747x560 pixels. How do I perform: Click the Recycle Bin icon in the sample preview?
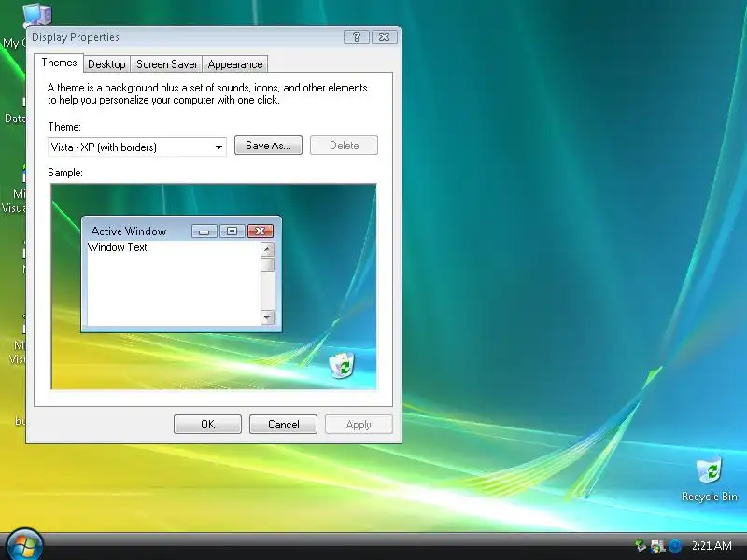pos(342,366)
